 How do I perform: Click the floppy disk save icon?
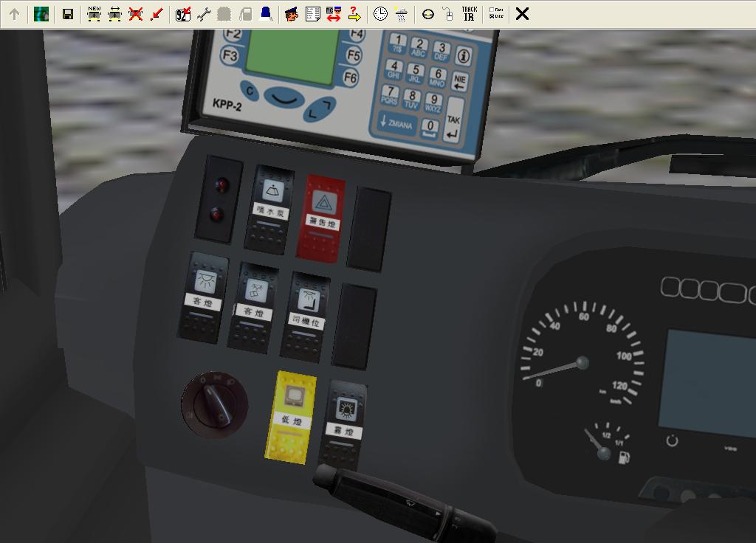click(x=68, y=15)
